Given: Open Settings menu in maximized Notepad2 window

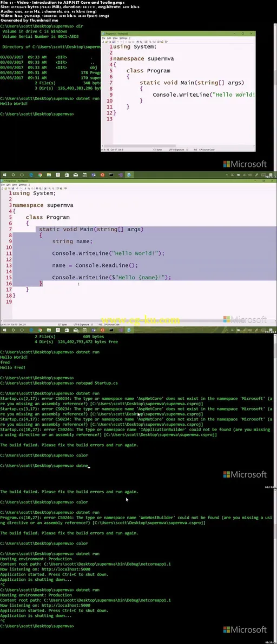Looking at the screenshot, I should tap(23, 185).
